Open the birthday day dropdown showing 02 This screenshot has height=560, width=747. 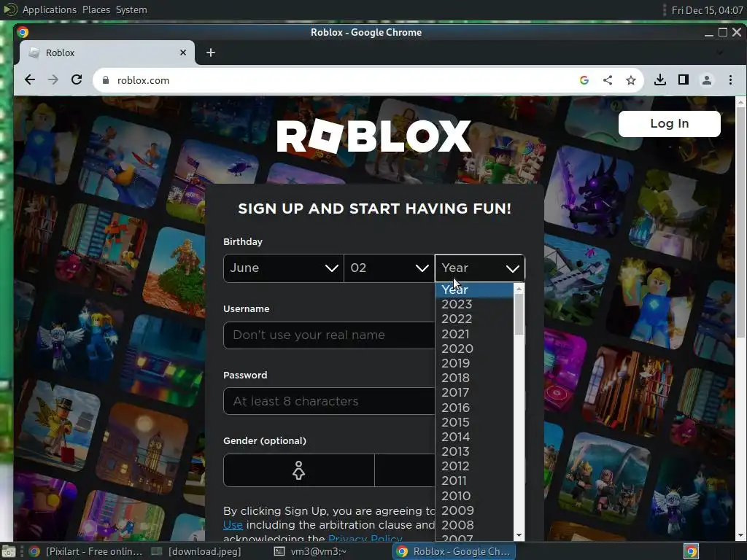[x=389, y=268]
